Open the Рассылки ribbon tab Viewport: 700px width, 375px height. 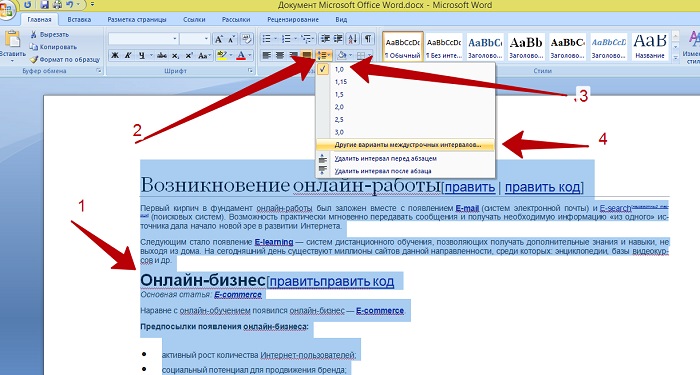[236, 20]
